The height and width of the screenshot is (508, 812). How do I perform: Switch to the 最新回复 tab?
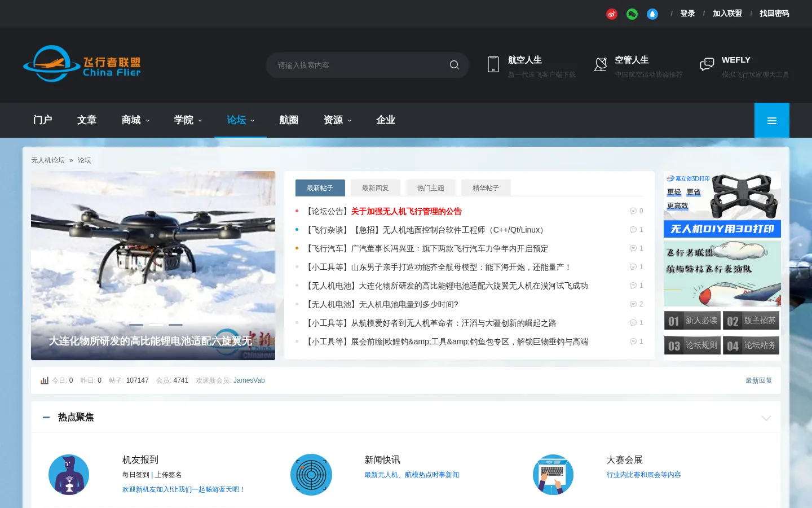(x=376, y=188)
